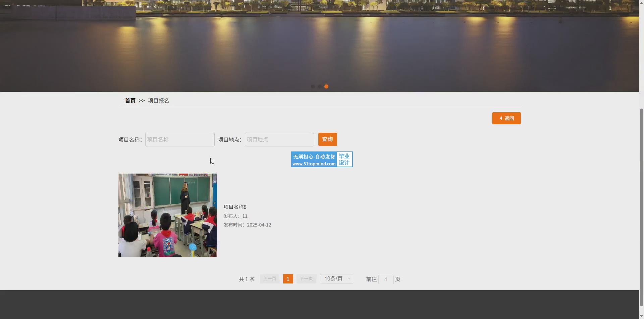Open the 51topmind 毕业设计 ad banner
Viewport: 644px width, 319px height.
click(322, 159)
